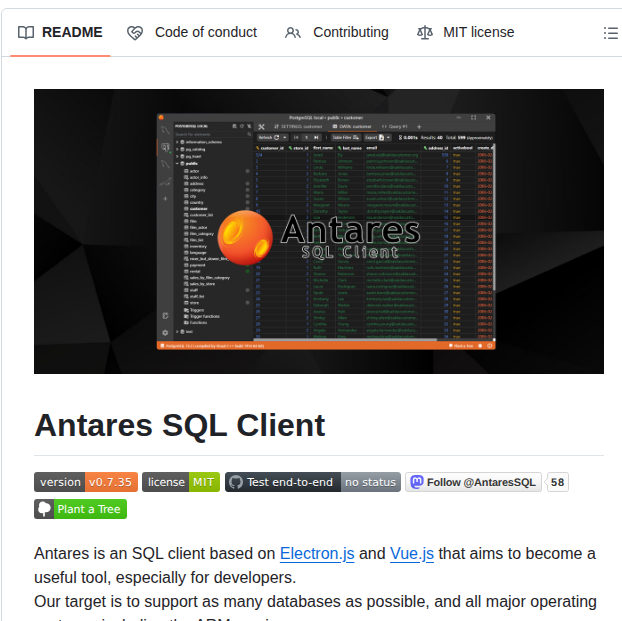Click the README book icon
The width and height of the screenshot is (622, 621).
point(26,33)
